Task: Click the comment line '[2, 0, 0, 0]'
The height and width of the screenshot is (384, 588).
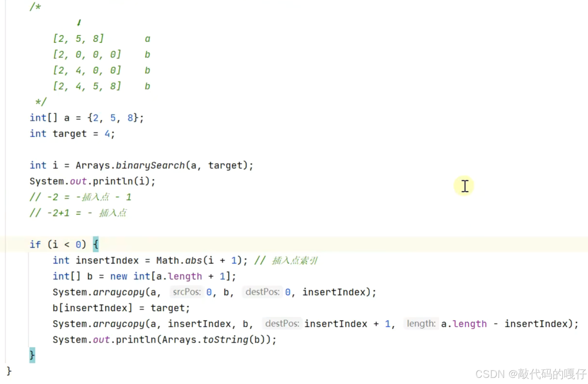Action: pyautogui.click(x=87, y=54)
